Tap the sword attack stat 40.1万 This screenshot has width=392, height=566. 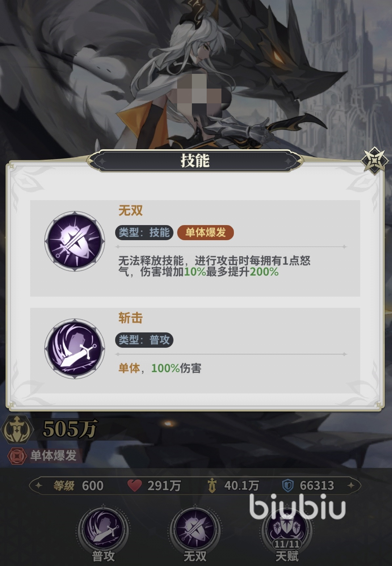[233, 485]
